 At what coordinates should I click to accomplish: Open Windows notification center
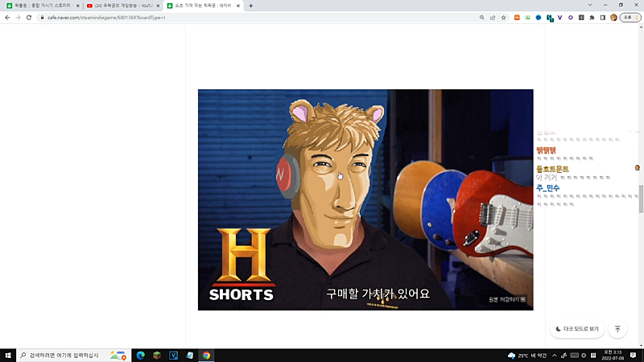point(633,356)
